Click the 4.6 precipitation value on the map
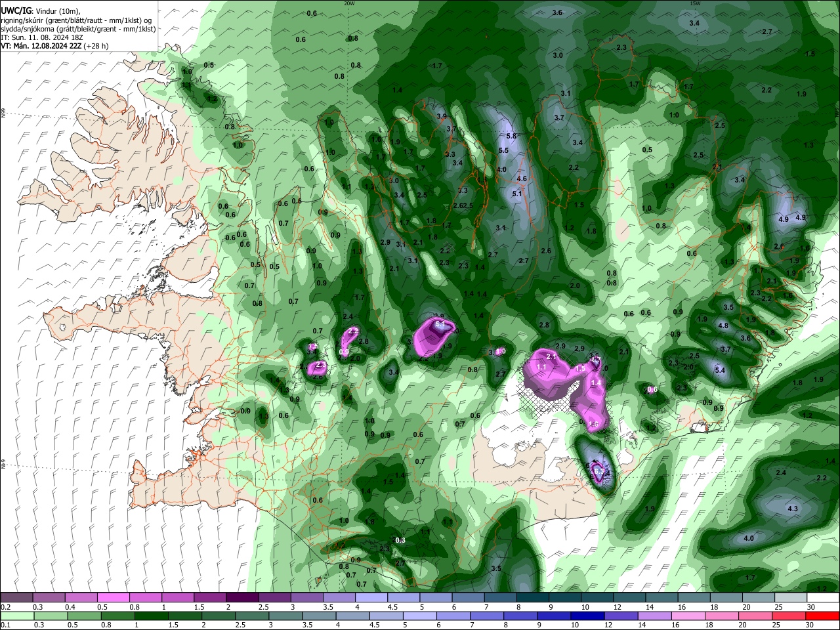Screen dimensions: 840x630 point(522,178)
